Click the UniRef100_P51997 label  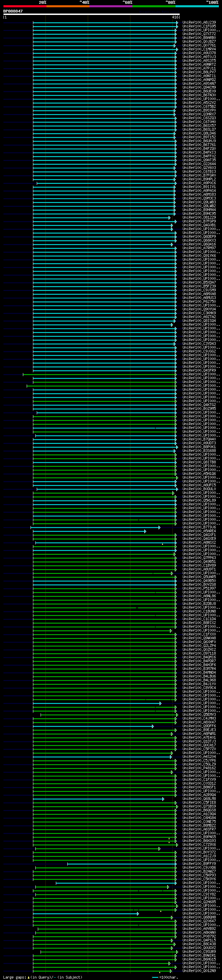tap(199, 588)
